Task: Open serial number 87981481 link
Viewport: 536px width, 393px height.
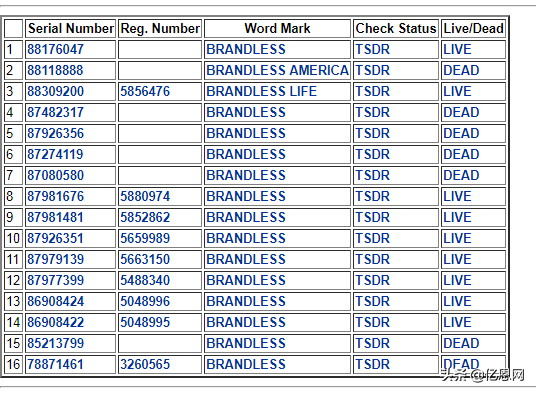Action: 55,218
